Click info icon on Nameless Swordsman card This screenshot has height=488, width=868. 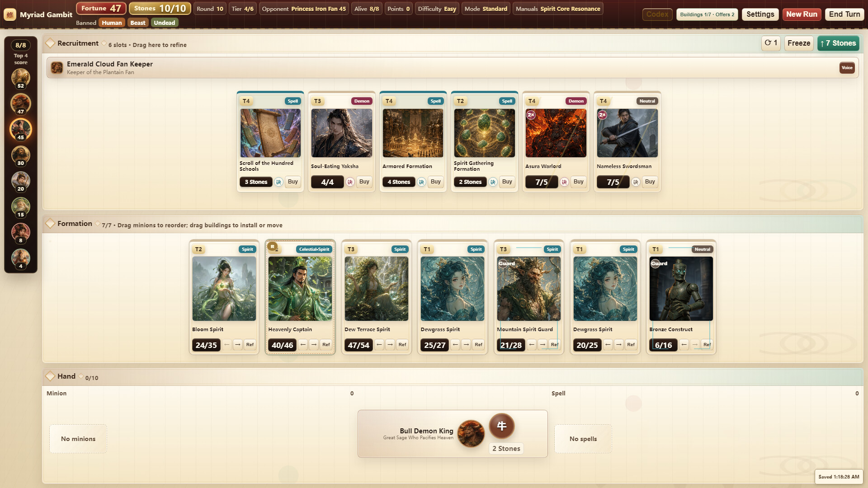point(636,182)
